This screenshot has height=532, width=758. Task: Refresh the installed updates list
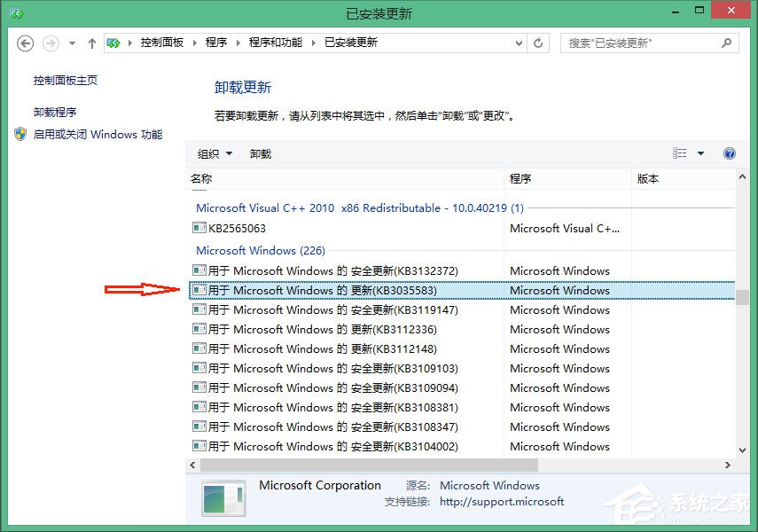[539, 43]
